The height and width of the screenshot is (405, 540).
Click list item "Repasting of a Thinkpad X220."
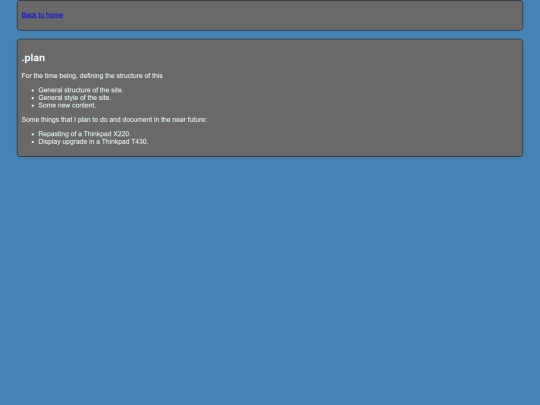click(84, 134)
